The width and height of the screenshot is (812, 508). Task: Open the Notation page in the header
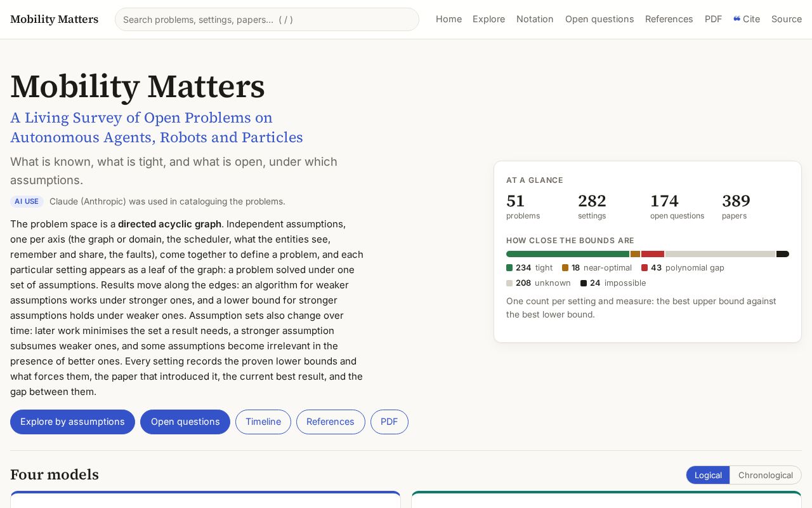tap(535, 19)
